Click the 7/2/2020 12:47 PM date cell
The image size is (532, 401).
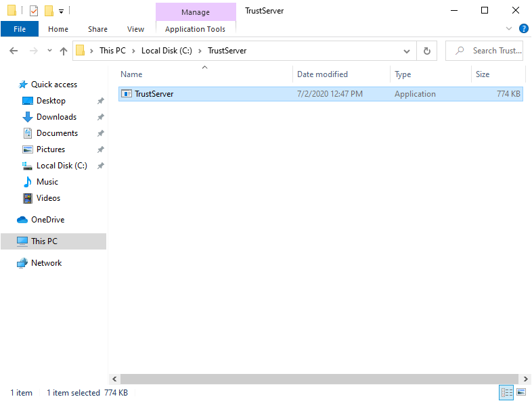pyautogui.click(x=330, y=94)
